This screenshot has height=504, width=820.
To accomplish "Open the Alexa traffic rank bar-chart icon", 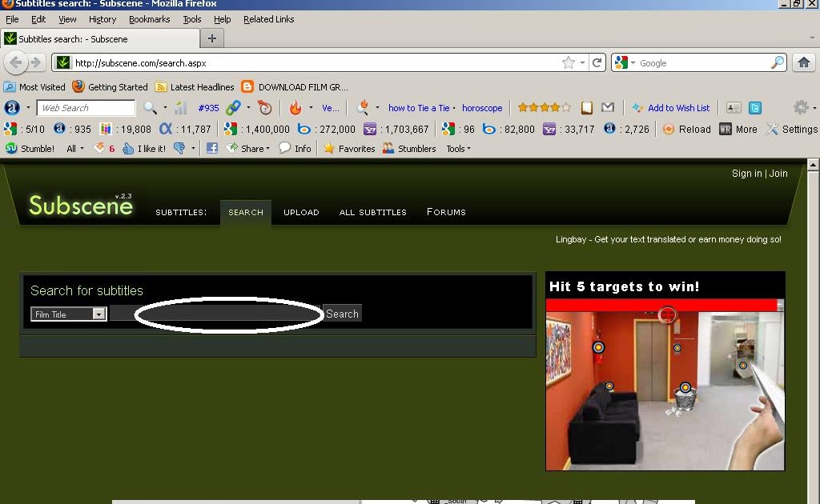I will click(180, 107).
